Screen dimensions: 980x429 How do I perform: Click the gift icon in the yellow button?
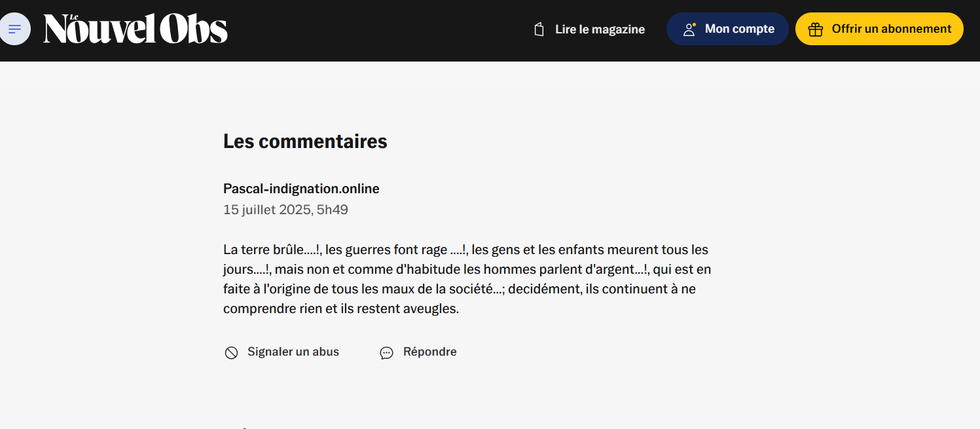815,29
